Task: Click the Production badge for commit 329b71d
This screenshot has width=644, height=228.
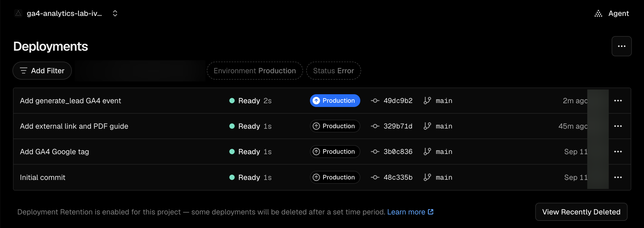Action: pyautogui.click(x=335, y=126)
